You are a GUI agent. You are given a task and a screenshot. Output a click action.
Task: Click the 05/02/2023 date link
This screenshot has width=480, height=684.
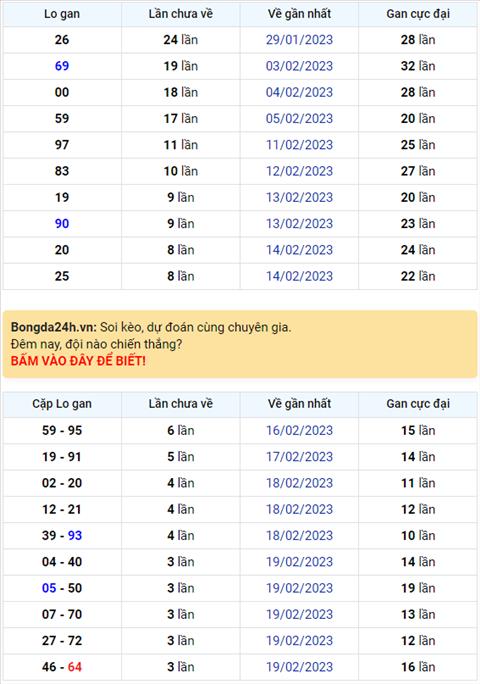(299, 118)
